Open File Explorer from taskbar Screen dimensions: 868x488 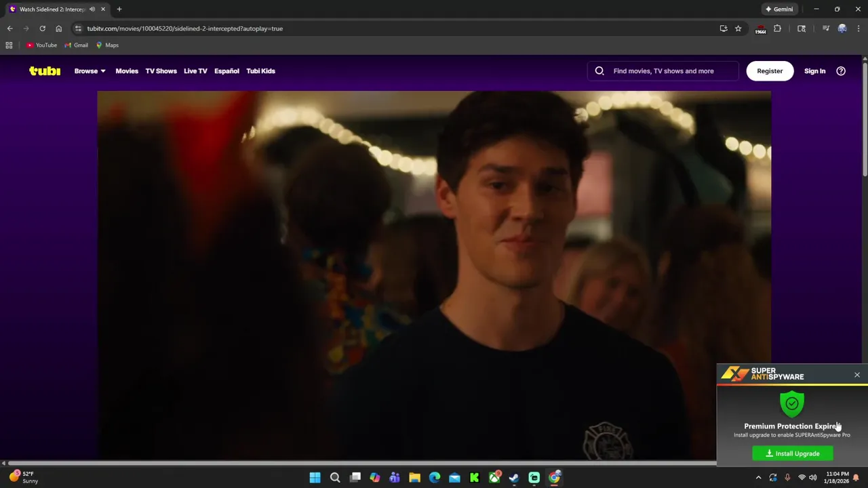(x=414, y=478)
